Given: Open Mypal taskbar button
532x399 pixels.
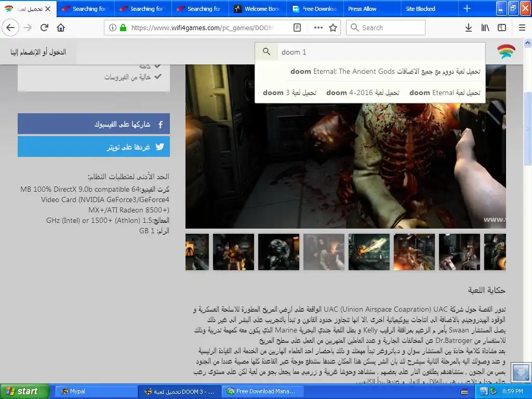Looking at the screenshot, I should point(96,392).
